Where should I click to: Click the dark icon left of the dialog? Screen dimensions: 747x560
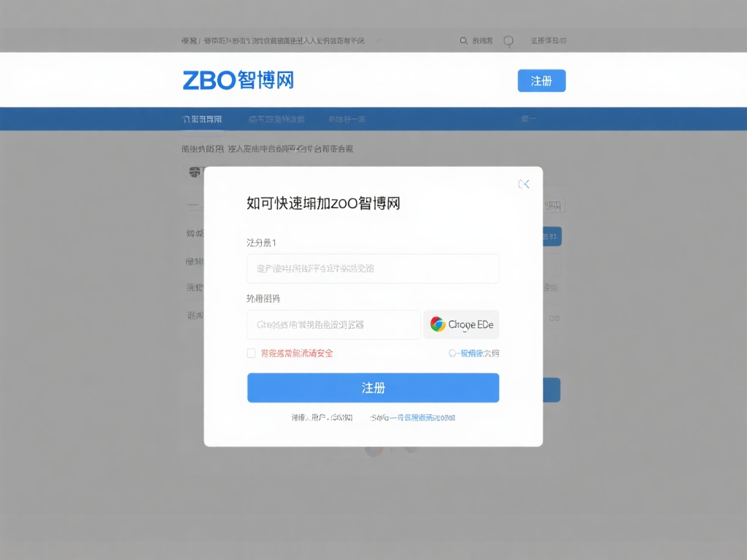pos(195,172)
